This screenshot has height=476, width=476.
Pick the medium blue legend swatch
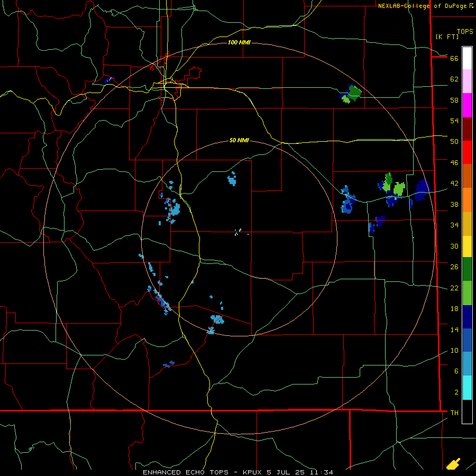(467, 340)
